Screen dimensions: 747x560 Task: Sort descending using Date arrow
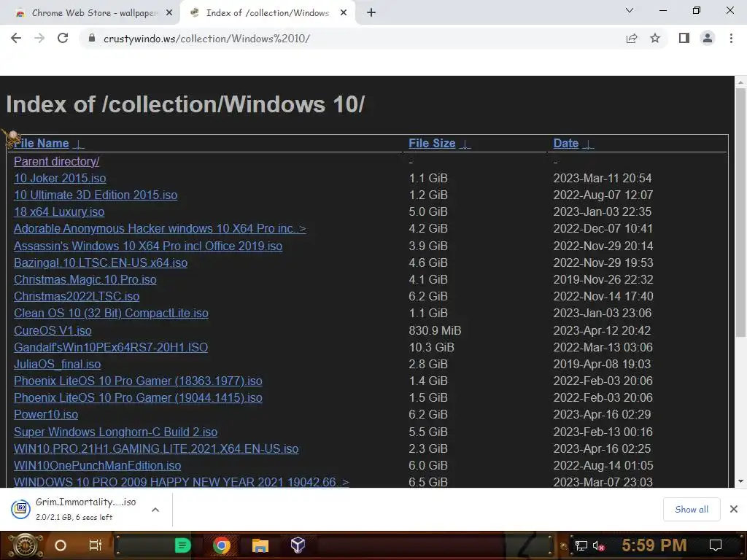coord(589,144)
